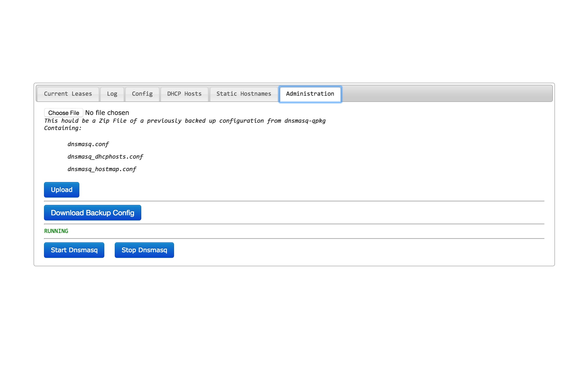Click the blue Upload button
Viewport: 588px width, 376px height.
click(62, 190)
